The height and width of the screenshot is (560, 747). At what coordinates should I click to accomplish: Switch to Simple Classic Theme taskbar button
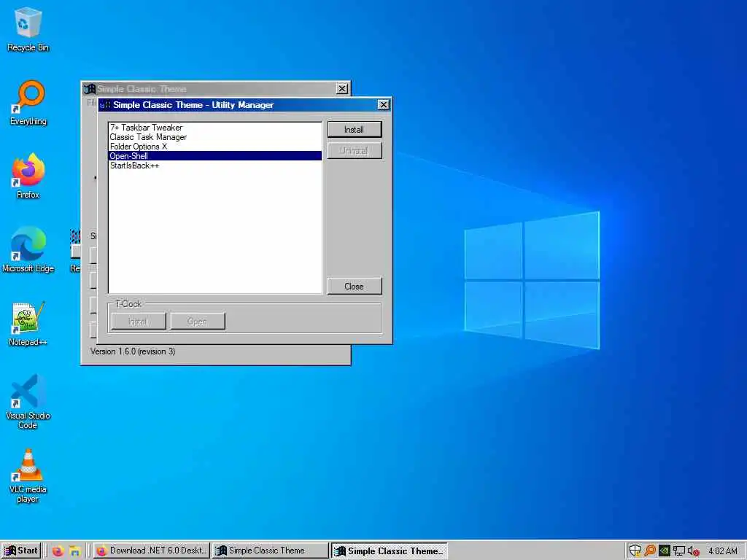tap(271, 551)
